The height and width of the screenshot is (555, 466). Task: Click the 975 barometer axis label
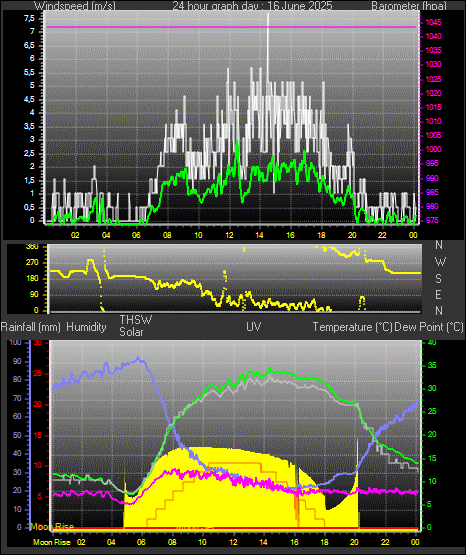point(432,220)
